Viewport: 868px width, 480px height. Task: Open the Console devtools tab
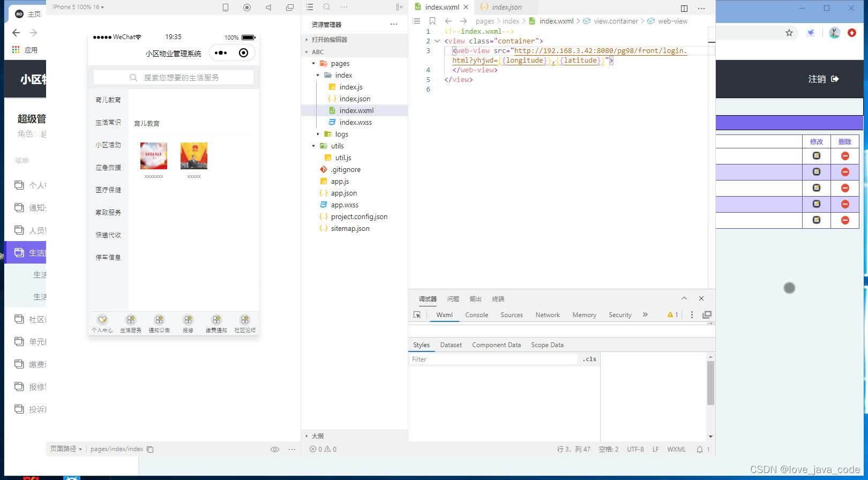click(x=476, y=315)
